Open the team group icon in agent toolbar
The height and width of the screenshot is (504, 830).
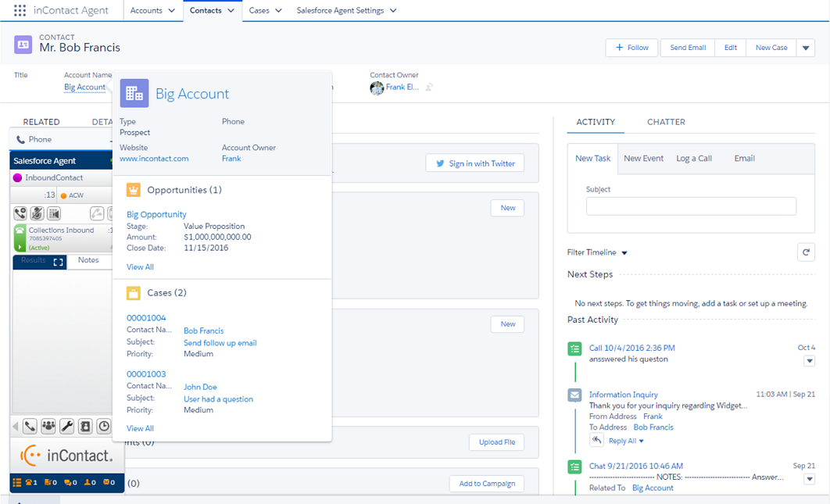point(48,426)
